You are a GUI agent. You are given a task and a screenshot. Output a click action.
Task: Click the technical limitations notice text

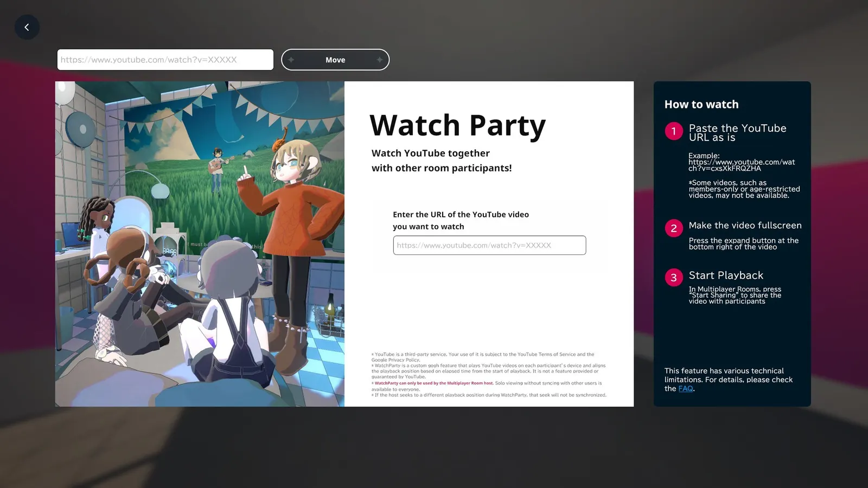[x=729, y=380]
